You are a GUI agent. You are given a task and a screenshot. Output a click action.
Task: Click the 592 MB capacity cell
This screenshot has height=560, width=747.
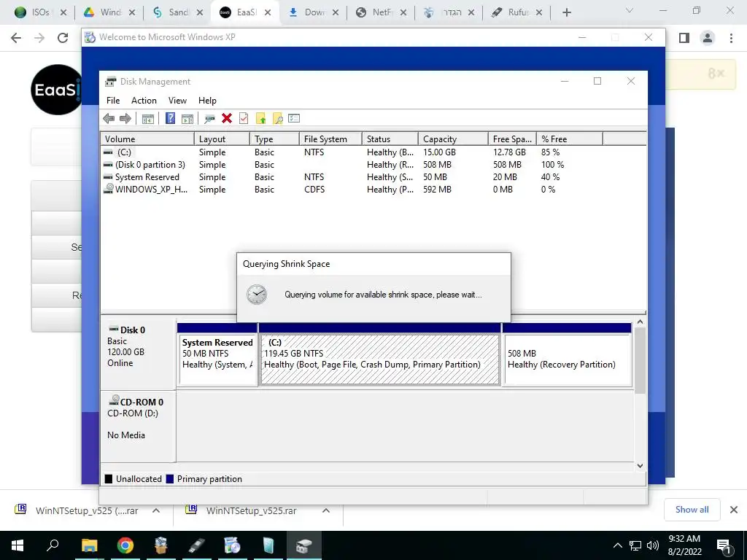click(x=437, y=190)
